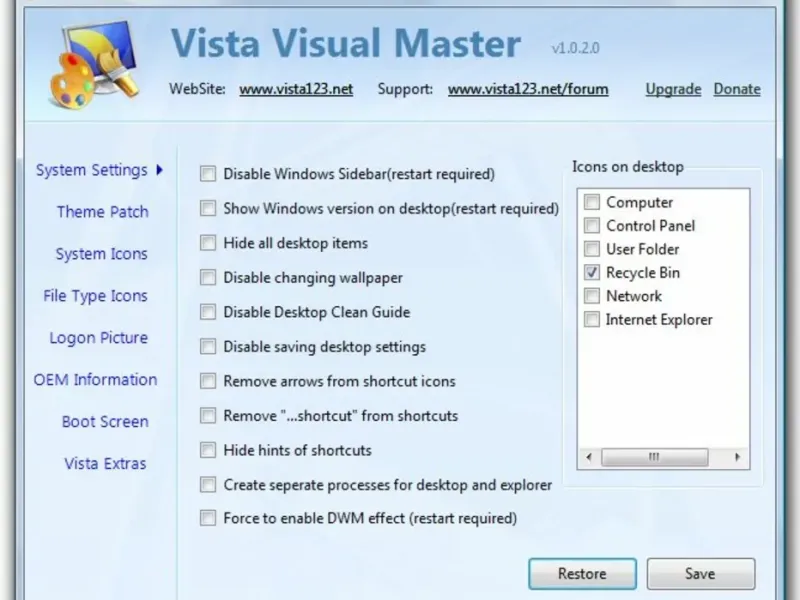Click the Vista Visual Master title

(x=345, y=43)
